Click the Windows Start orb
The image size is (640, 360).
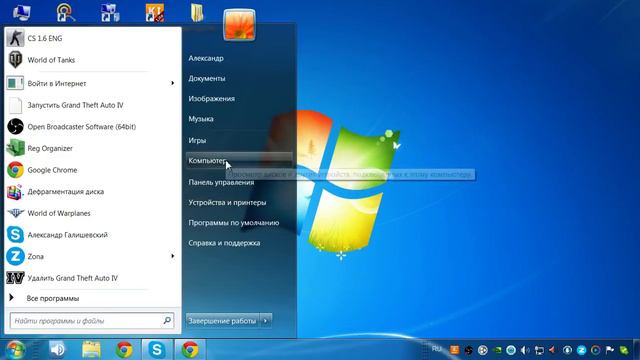pyautogui.click(x=15, y=350)
